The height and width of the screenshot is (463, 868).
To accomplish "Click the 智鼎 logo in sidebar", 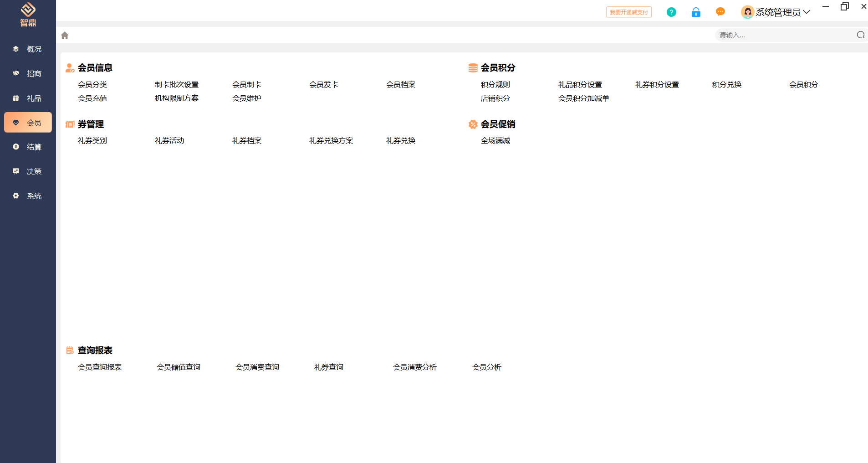I will pyautogui.click(x=28, y=14).
